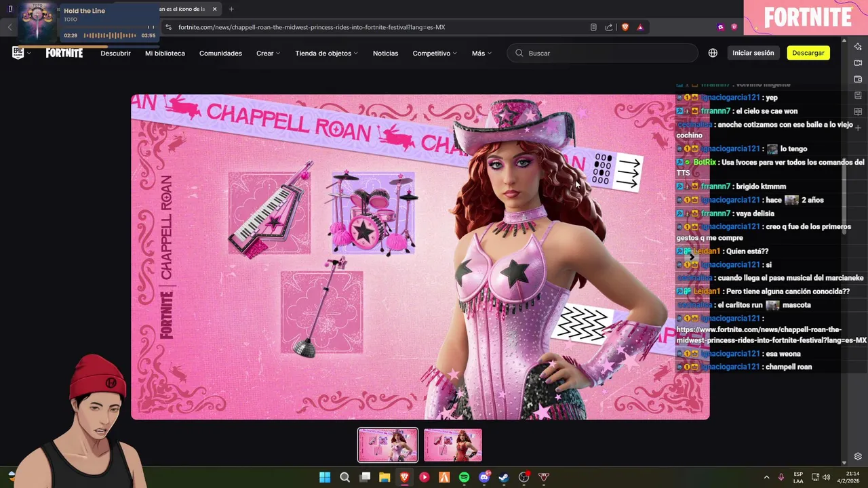868x488 pixels.
Task: Click the Hold the Line media progress waveform
Action: [x=110, y=35]
